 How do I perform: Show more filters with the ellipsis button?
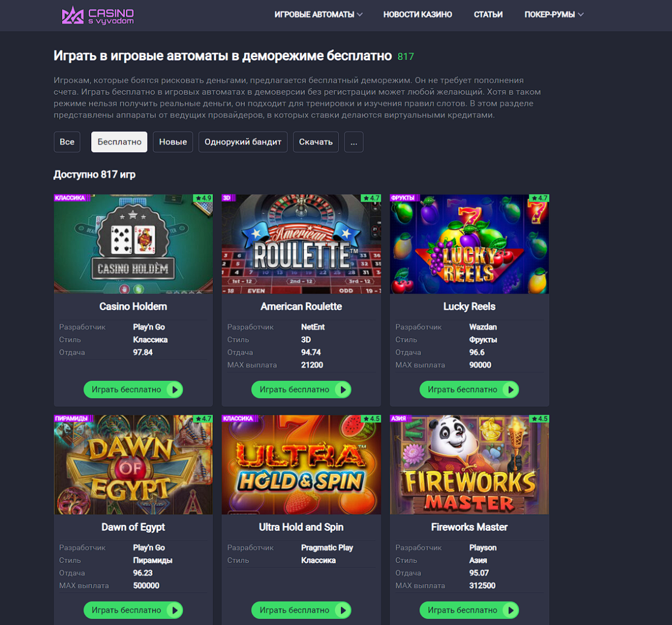[354, 142]
